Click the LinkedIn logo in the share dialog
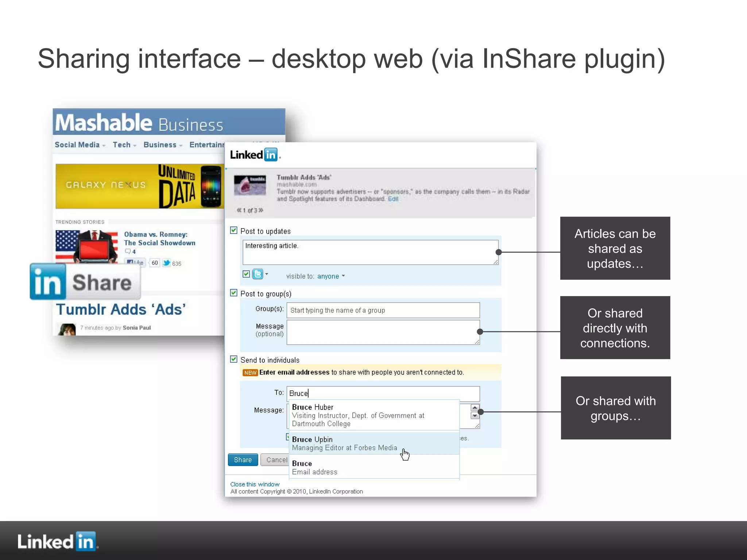Image resolution: width=747 pixels, height=560 pixels. click(255, 155)
